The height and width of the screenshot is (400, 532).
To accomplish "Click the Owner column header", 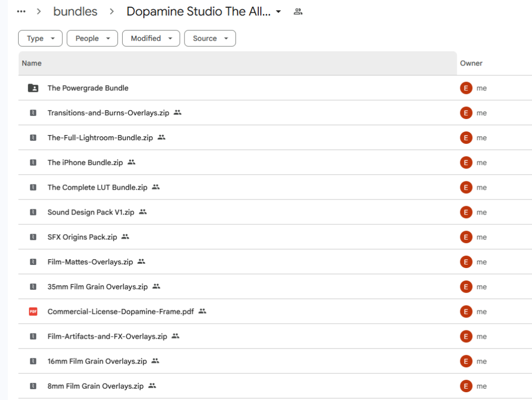I will click(471, 63).
